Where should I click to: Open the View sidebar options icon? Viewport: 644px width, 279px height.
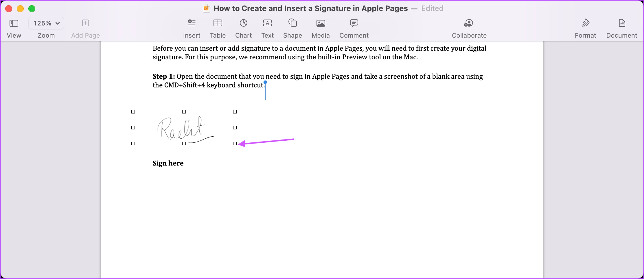pyautogui.click(x=14, y=23)
